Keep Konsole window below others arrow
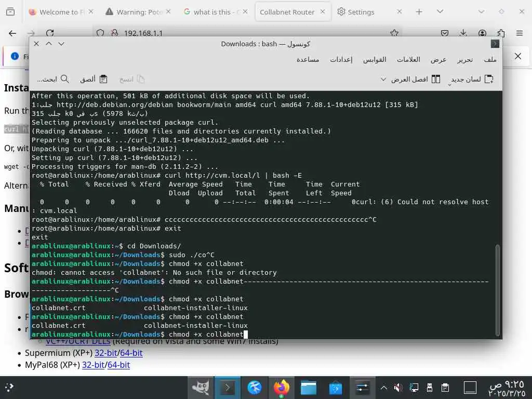This screenshot has height=399, width=532. click(x=61, y=44)
